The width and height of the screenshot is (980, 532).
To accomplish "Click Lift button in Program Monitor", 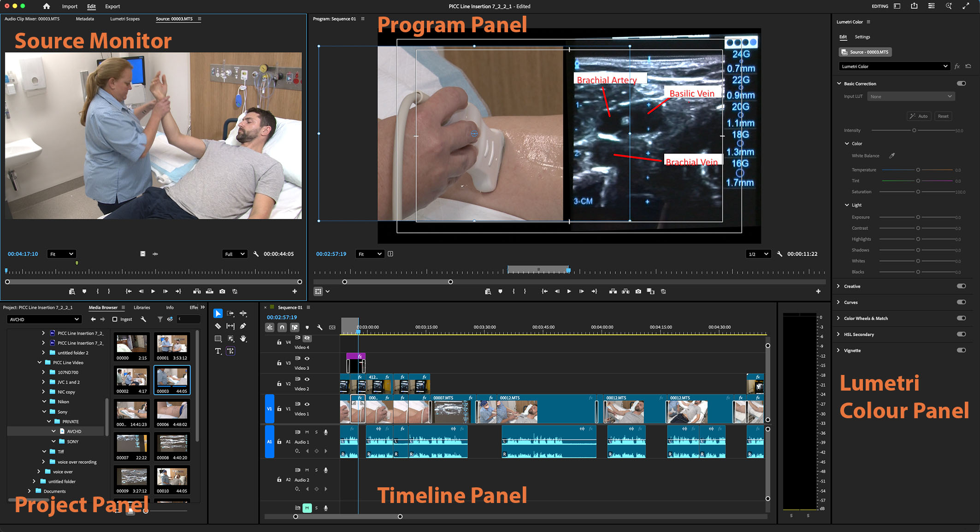I will coord(613,292).
